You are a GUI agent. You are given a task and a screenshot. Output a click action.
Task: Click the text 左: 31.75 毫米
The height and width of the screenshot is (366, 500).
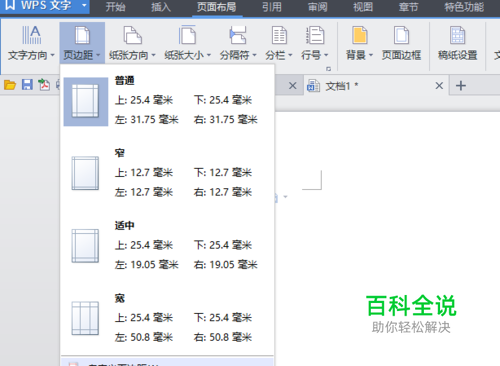tap(147, 119)
